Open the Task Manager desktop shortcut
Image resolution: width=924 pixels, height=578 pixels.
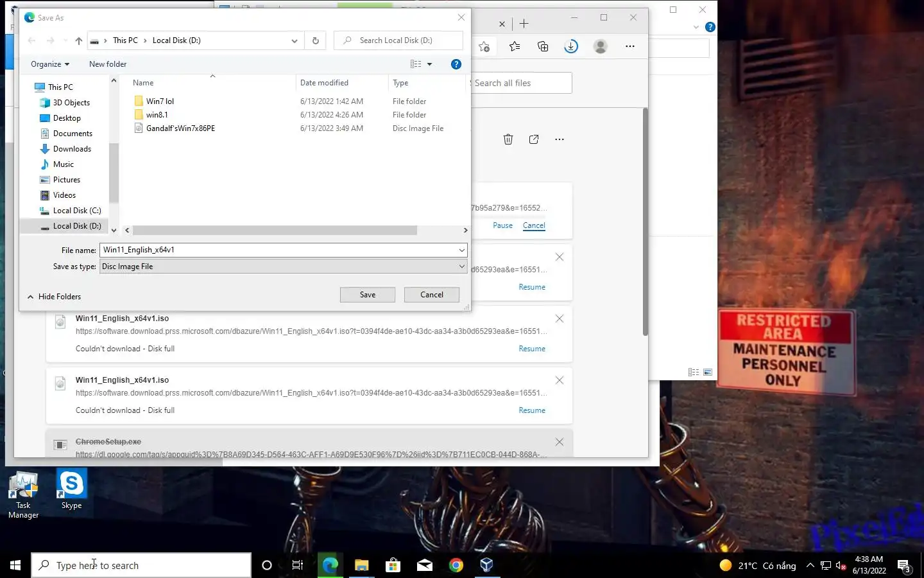click(24, 495)
